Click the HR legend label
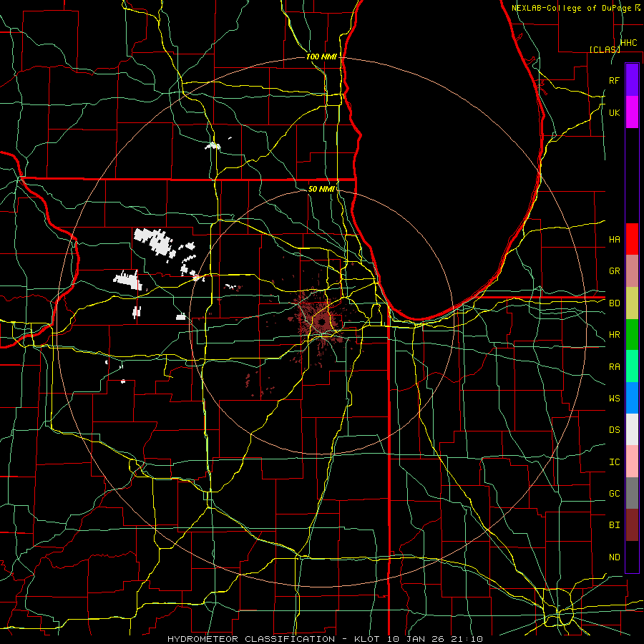 coord(614,335)
